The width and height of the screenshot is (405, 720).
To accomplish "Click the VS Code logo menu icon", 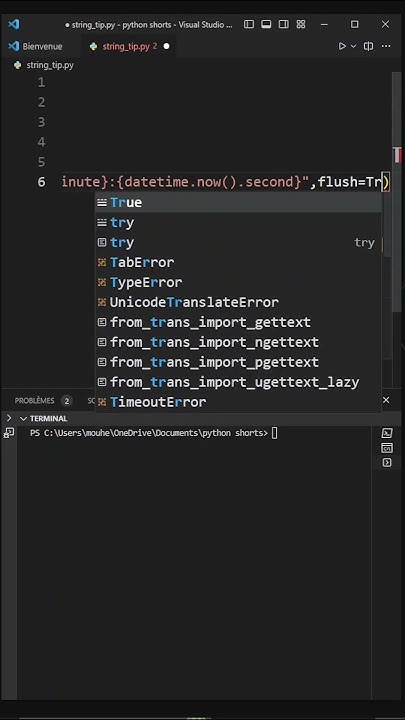I will [x=14, y=24].
